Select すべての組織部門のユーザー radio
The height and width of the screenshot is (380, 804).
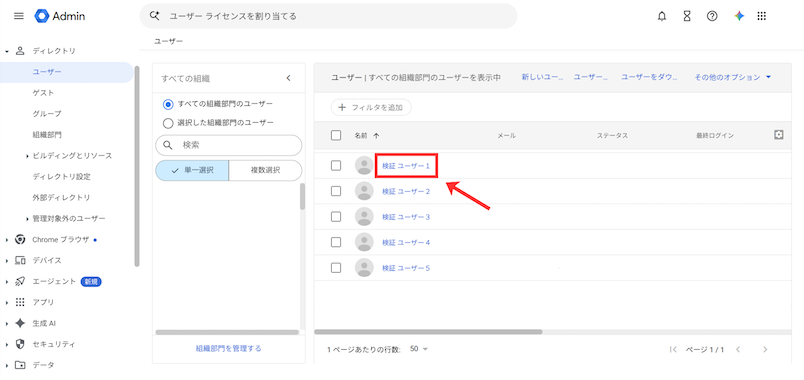tap(168, 104)
